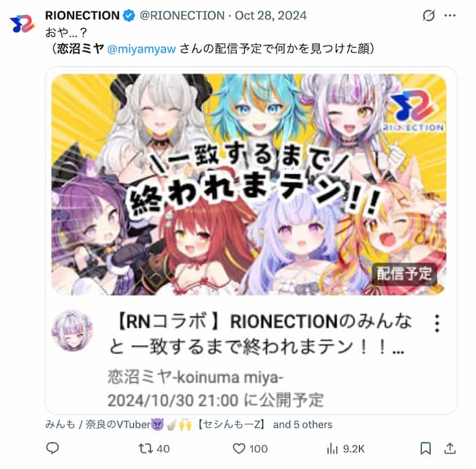Click the 恋沼ミヤ channel avatar
Image resolution: width=476 pixels, height=469 pixels.
click(x=72, y=330)
